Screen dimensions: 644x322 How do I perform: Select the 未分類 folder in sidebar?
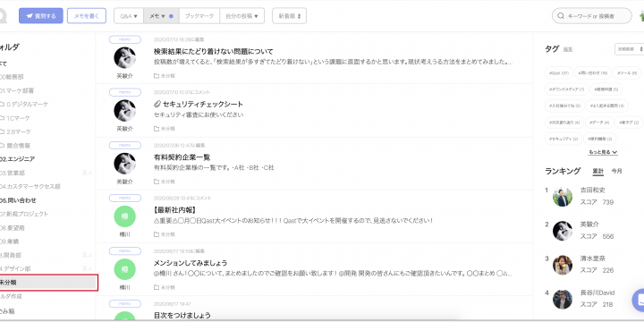point(49,283)
